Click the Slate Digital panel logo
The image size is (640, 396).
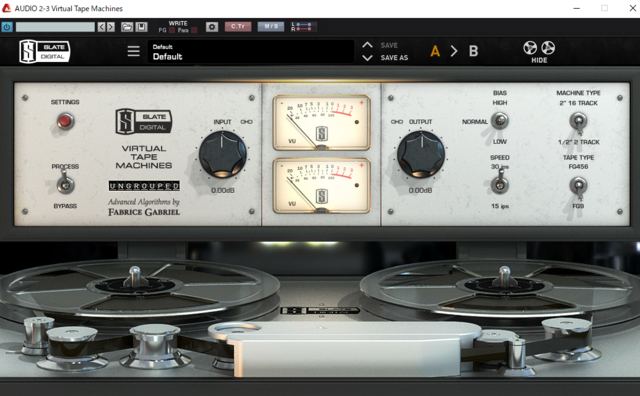(144, 121)
